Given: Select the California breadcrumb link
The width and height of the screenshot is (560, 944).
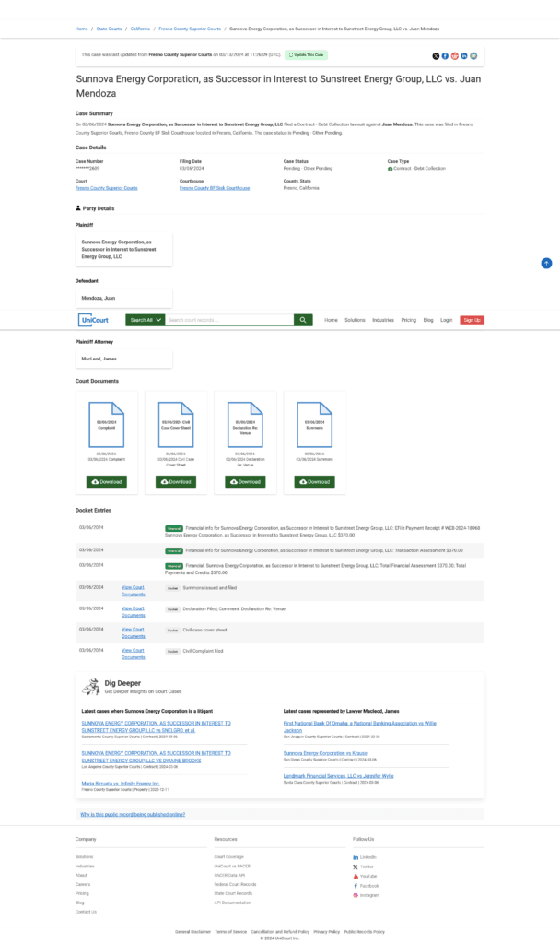Looking at the screenshot, I should point(142,29).
